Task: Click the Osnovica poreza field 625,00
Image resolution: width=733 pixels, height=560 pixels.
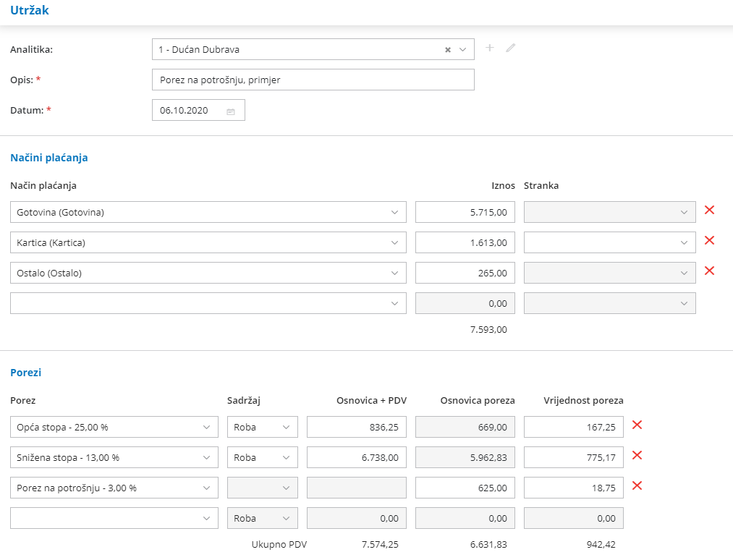Action: coord(465,488)
